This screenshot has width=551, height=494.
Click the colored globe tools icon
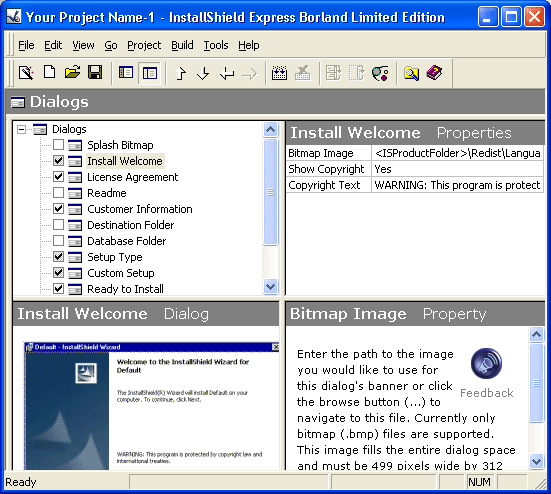[380, 73]
